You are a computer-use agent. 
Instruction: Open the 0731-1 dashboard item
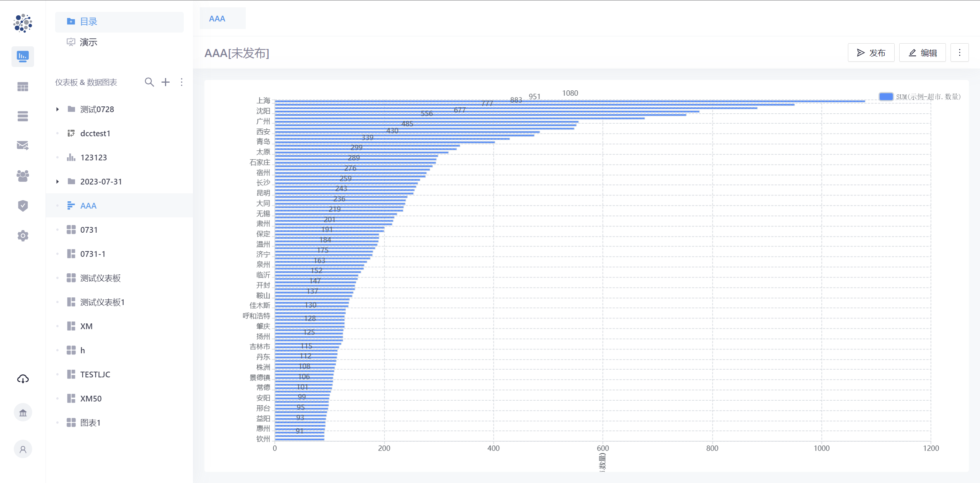pyautogui.click(x=119, y=254)
